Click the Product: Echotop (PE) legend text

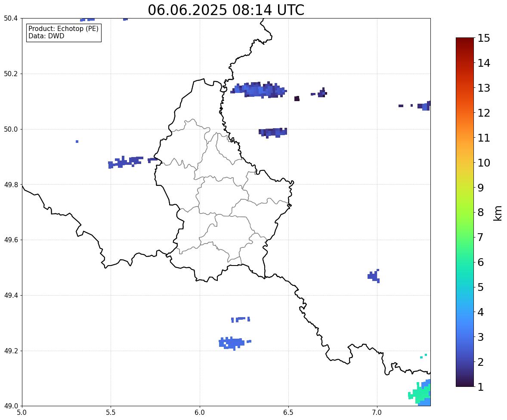coord(63,28)
